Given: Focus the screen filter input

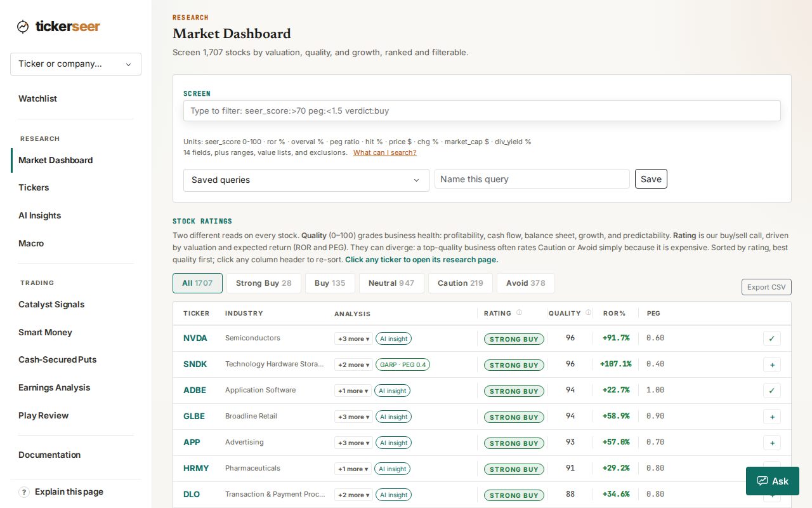Looking at the screenshot, I should [x=482, y=110].
